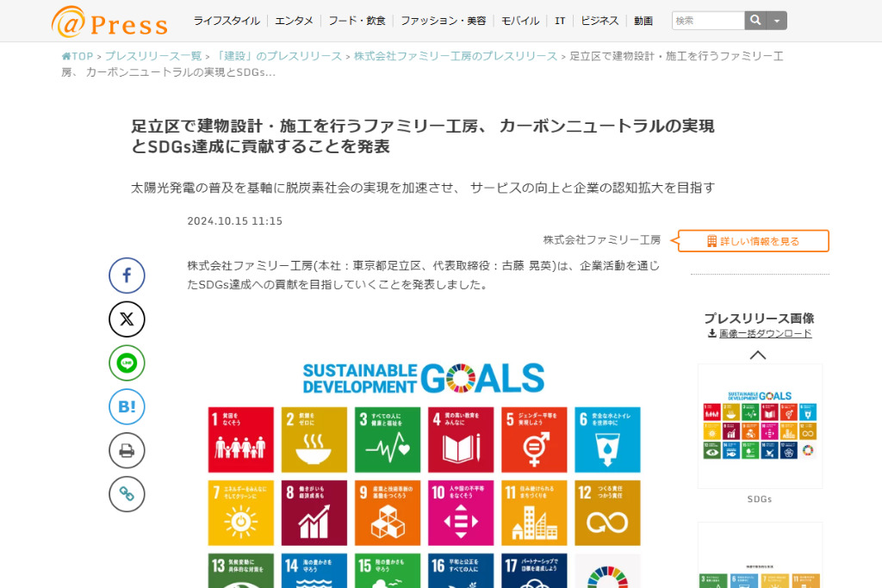Click プレスリリース画像 heading
The height and width of the screenshot is (588, 882).
click(x=760, y=319)
